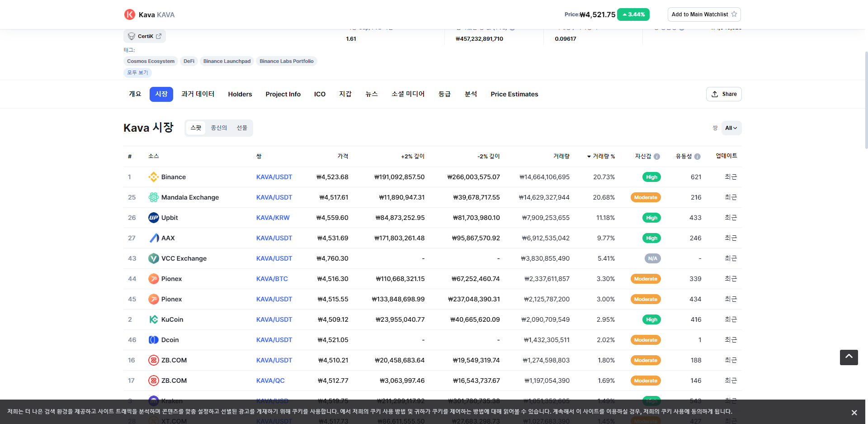The width and height of the screenshot is (868, 424).
Task: Open the 지갑 tab
Action: [345, 94]
